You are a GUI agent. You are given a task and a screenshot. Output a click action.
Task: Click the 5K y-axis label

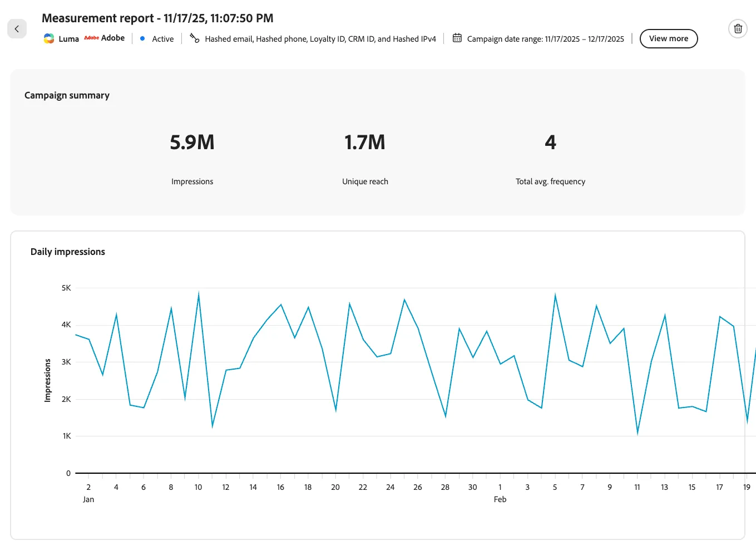tap(66, 288)
